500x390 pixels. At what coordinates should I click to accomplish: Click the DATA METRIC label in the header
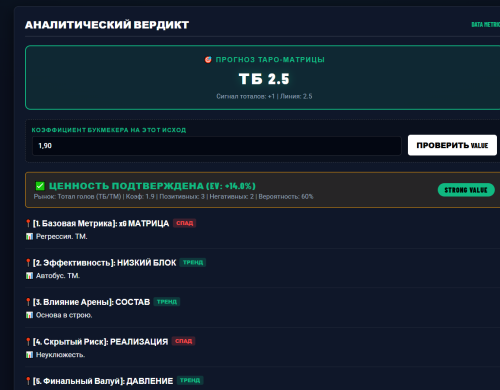486,25
